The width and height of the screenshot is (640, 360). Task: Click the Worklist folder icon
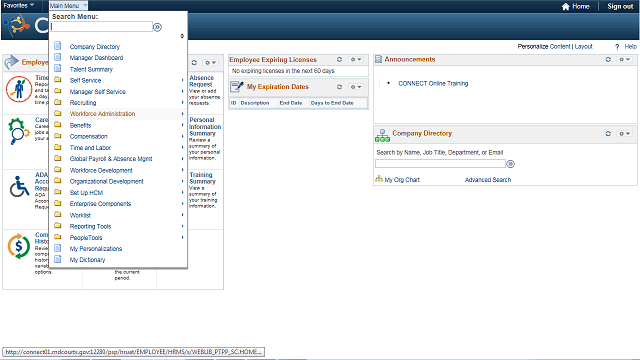(58, 214)
